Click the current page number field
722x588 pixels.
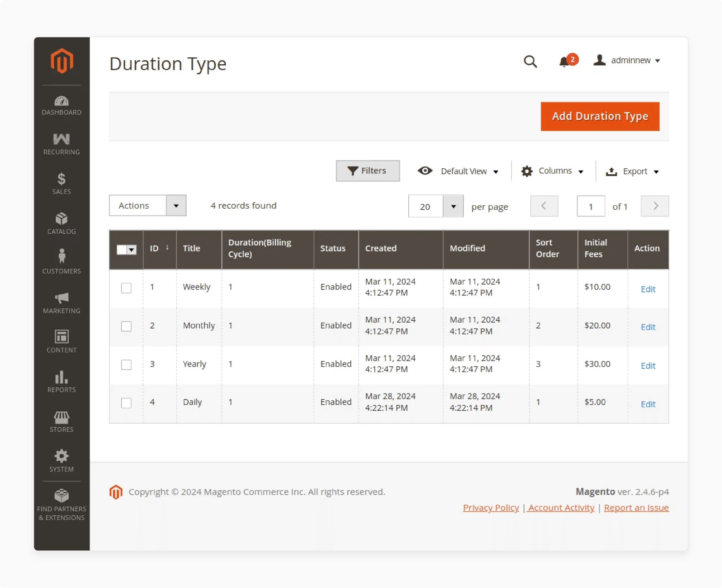click(x=591, y=206)
